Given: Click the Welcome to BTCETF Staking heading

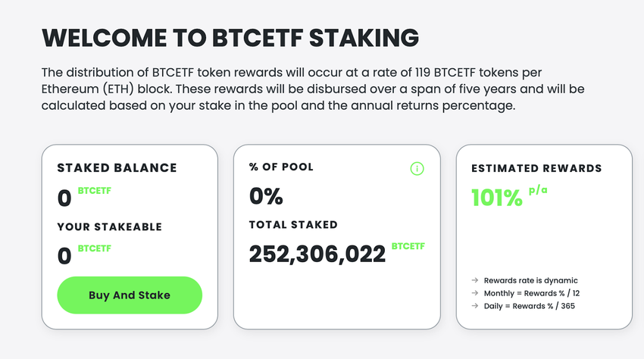Looking at the screenshot, I should coord(230,37).
